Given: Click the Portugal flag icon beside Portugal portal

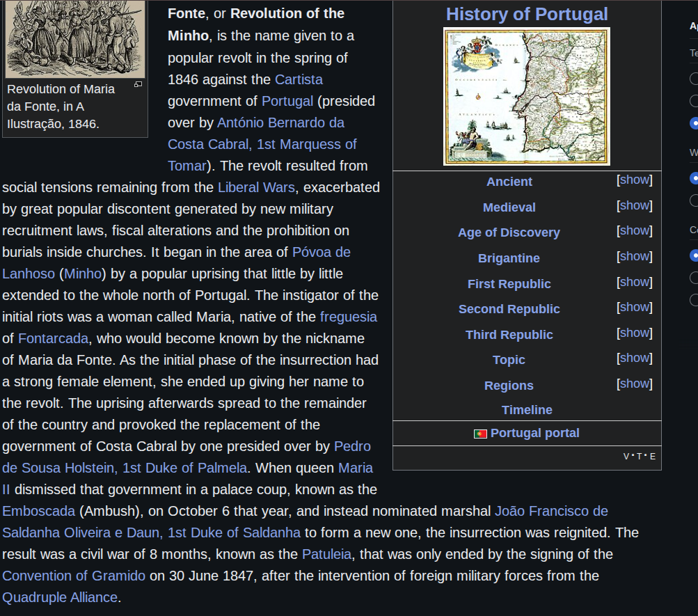Looking at the screenshot, I should click(x=480, y=434).
